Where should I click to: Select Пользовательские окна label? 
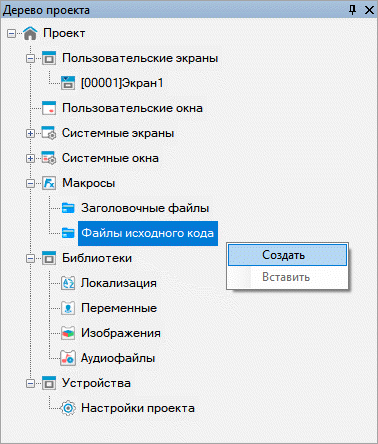point(132,108)
